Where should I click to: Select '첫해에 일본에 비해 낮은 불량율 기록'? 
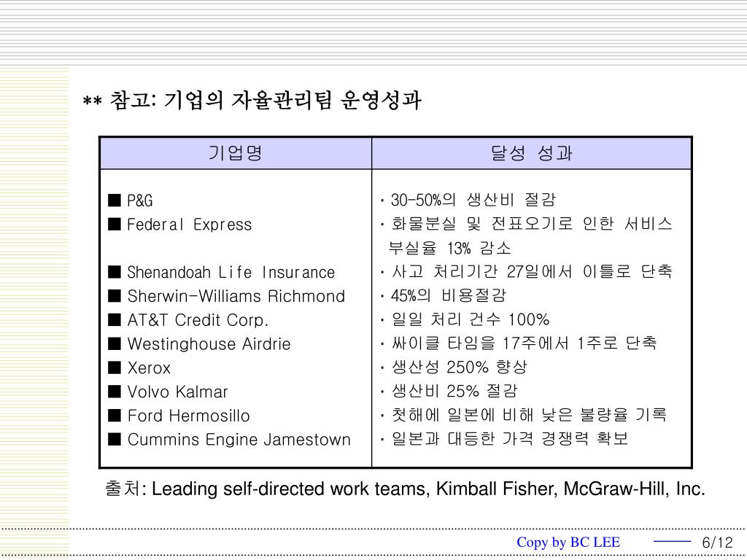[x=529, y=415]
